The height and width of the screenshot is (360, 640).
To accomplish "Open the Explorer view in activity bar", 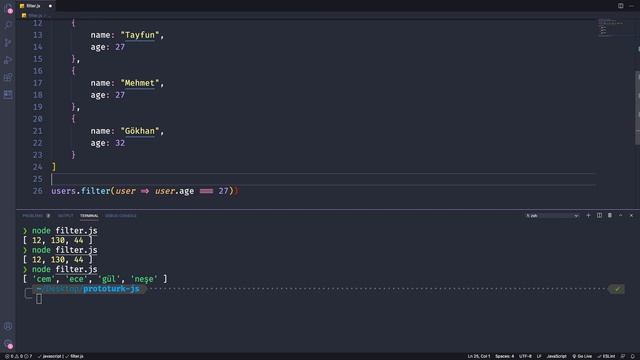I will pyautogui.click(x=8, y=9).
